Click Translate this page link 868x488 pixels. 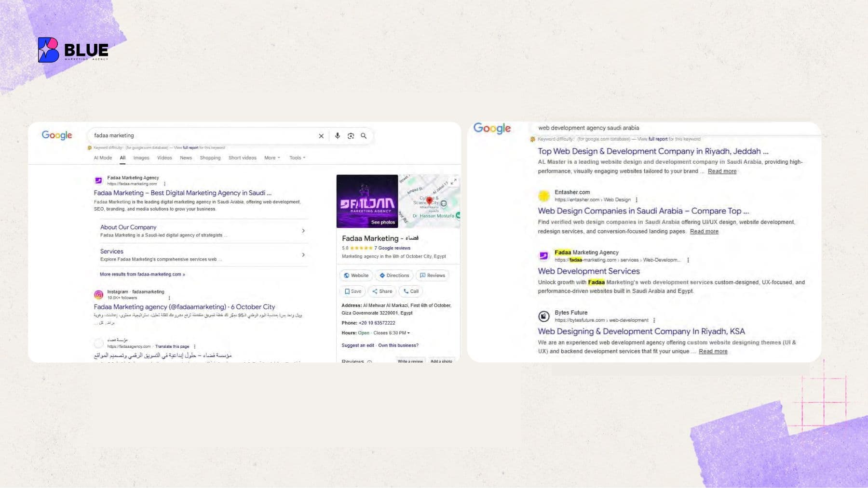pos(172,346)
